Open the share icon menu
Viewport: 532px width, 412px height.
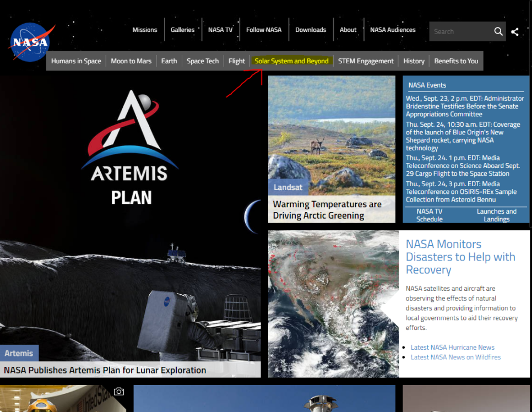[515, 32]
